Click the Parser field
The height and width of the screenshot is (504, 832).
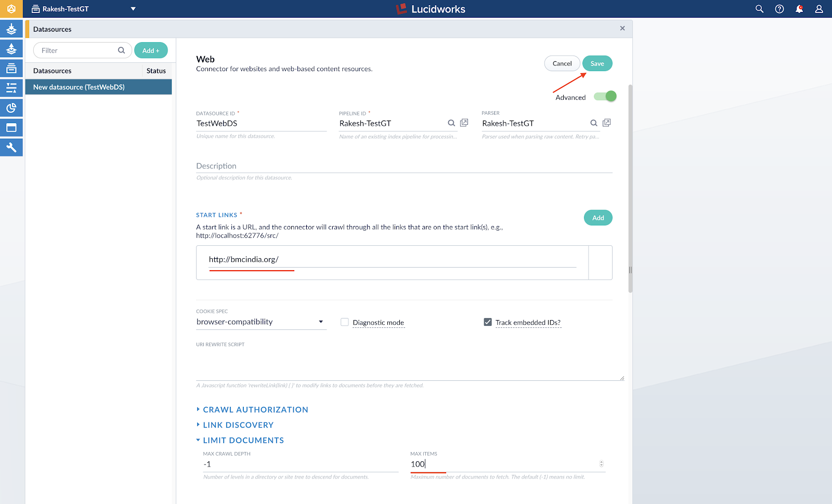pyautogui.click(x=535, y=124)
